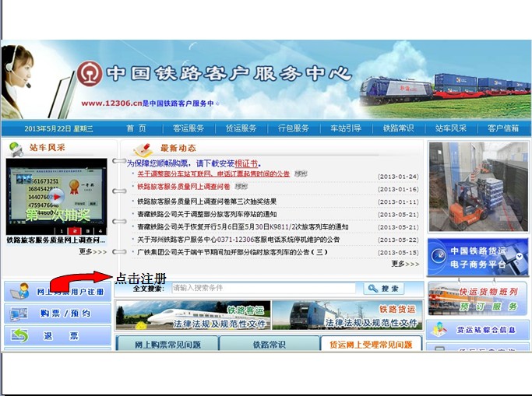Open the 根证书 download link
This screenshot has width=532, height=396.
coord(246,163)
